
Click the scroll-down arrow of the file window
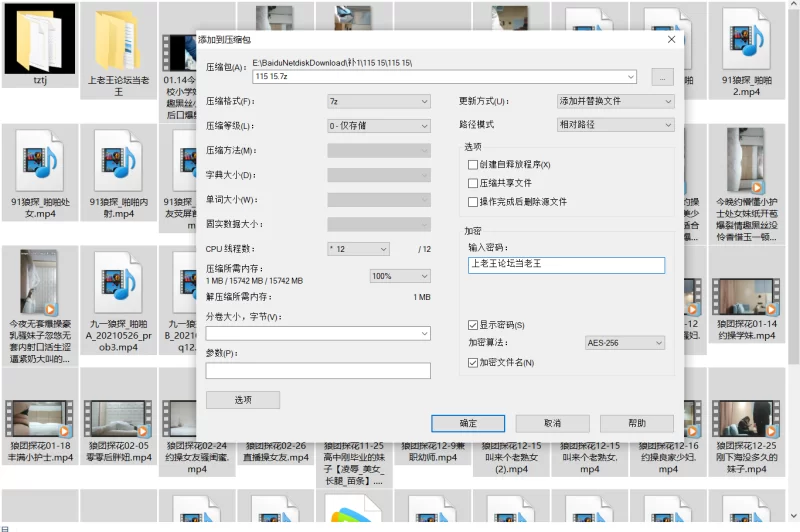pyautogui.click(x=794, y=516)
